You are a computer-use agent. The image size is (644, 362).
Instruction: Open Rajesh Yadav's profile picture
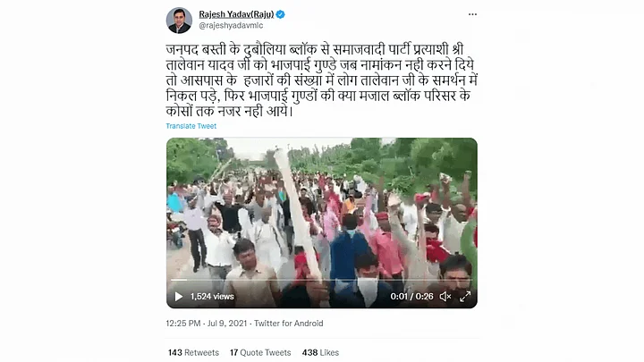pos(179,20)
